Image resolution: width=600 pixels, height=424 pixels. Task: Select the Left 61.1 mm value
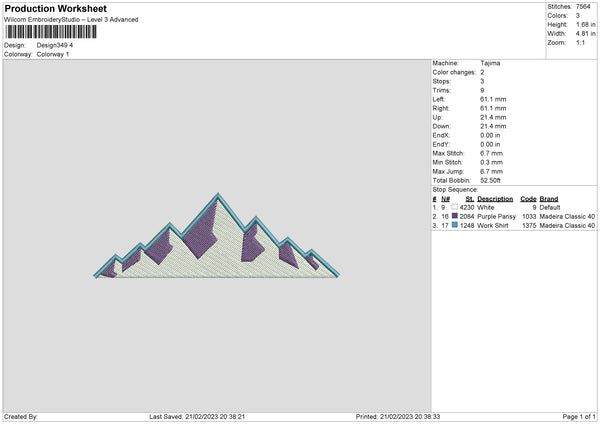point(493,99)
